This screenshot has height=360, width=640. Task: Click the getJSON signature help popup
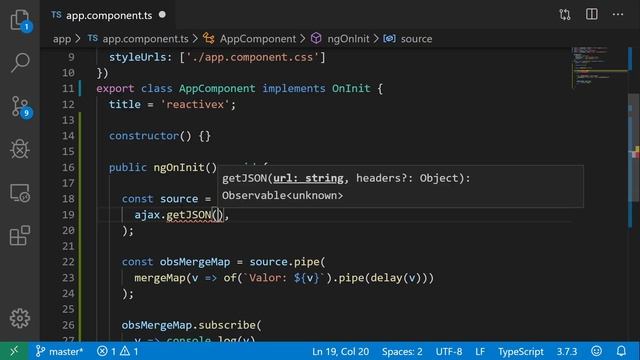tap(400, 187)
